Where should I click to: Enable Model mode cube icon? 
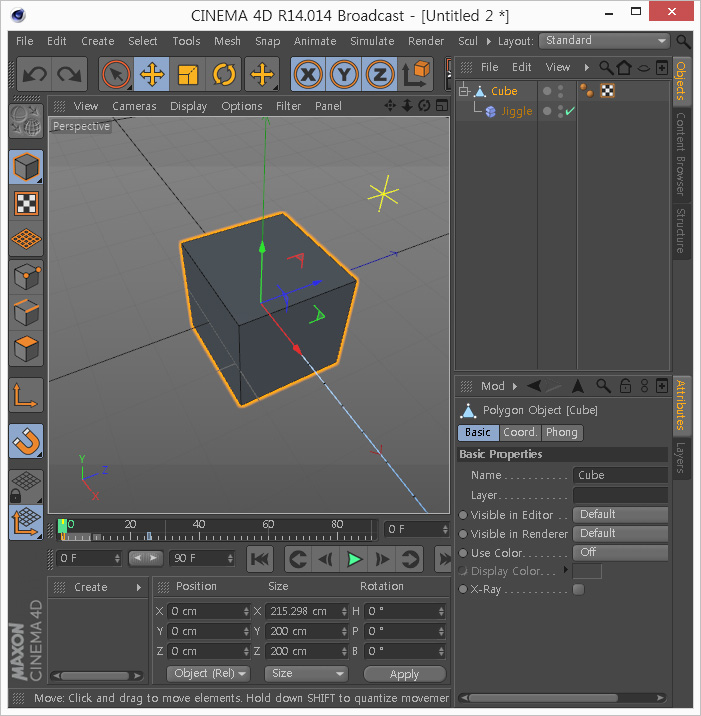(26, 167)
